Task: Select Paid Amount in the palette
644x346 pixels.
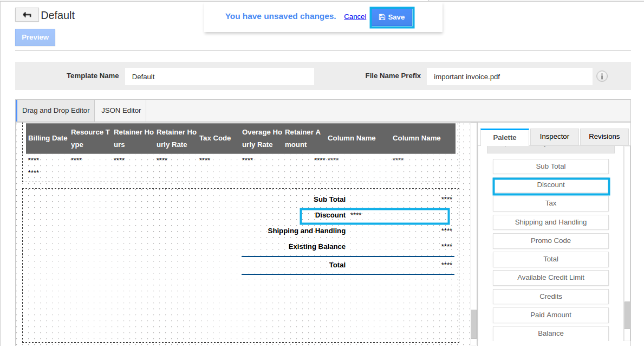Action: coord(550,315)
